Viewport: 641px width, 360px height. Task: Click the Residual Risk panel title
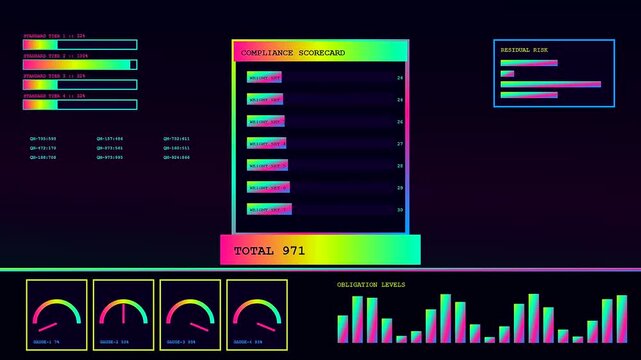[524, 50]
